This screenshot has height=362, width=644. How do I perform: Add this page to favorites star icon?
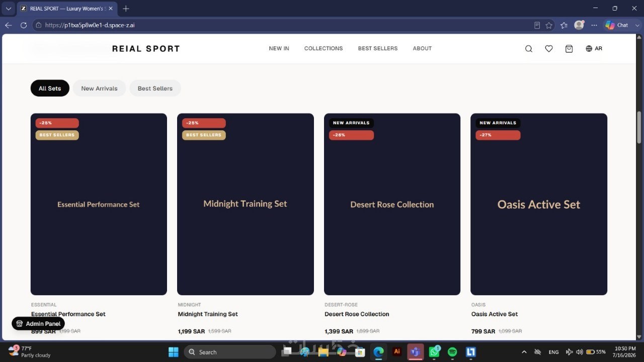coord(549,25)
